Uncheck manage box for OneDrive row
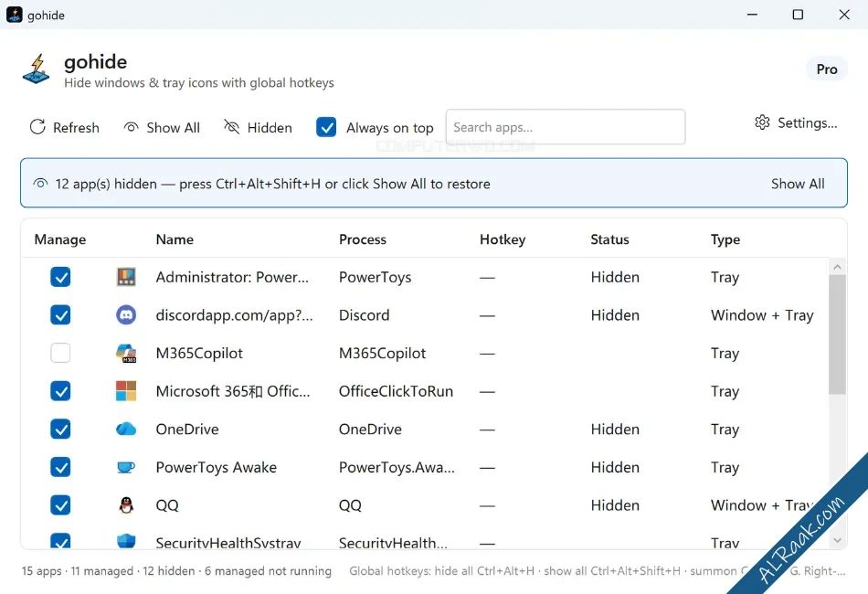 60,429
